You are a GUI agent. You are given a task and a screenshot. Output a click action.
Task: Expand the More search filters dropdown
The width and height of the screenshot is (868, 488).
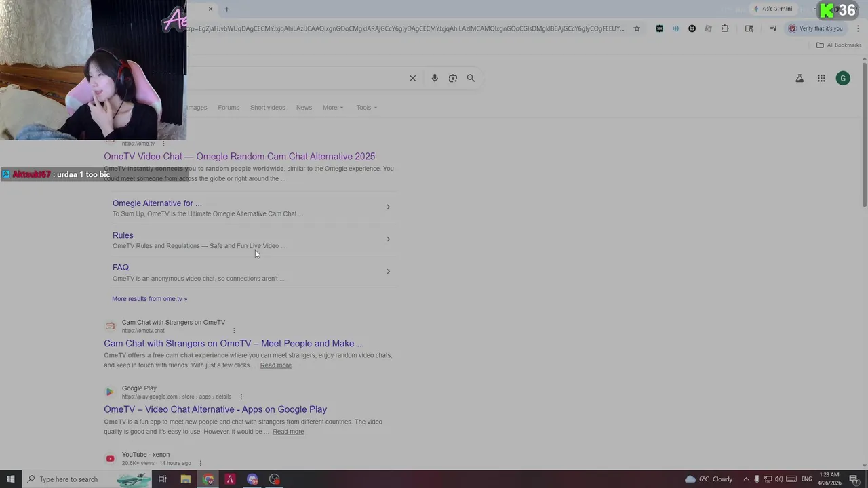(x=333, y=108)
